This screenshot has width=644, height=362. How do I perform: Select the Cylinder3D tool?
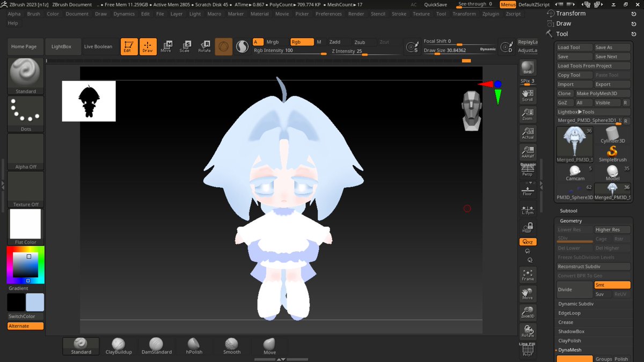point(612,135)
